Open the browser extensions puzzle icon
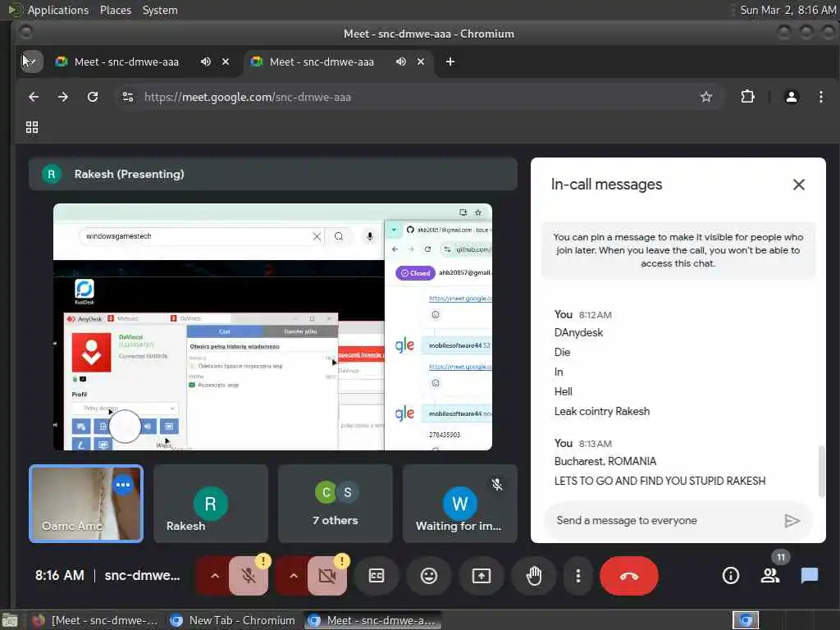This screenshot has height=630, width=840. coord(747,97)
